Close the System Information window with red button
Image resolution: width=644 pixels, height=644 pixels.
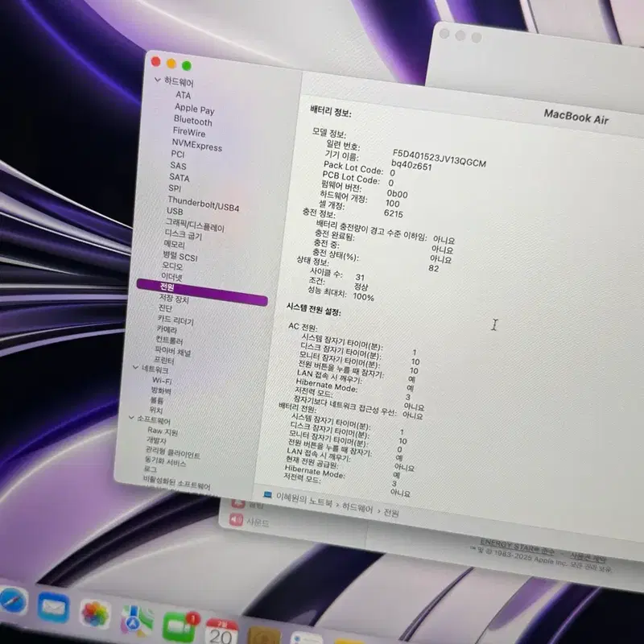coord(155,62)
